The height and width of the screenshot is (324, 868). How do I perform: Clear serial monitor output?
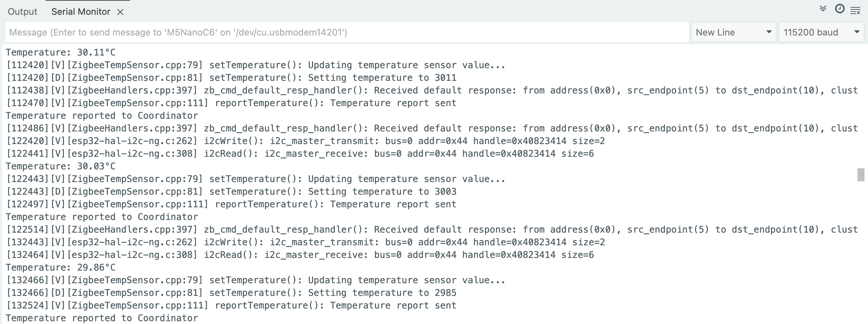point(855,11)
